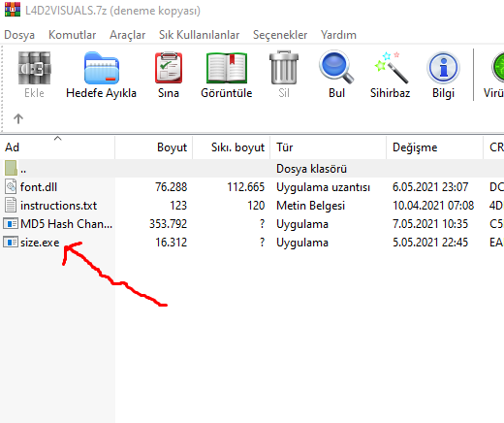Click the Hedefe Ayıkla extract icon
The width and height of the screenshot is (504, 423).
(102, 68)
